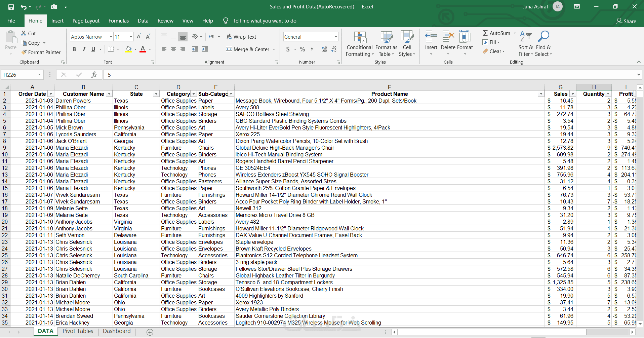Switch to the Insert ribbon tab
This screenshot has width=644, height=338.
pyautogui.click(x=57, y=21)
